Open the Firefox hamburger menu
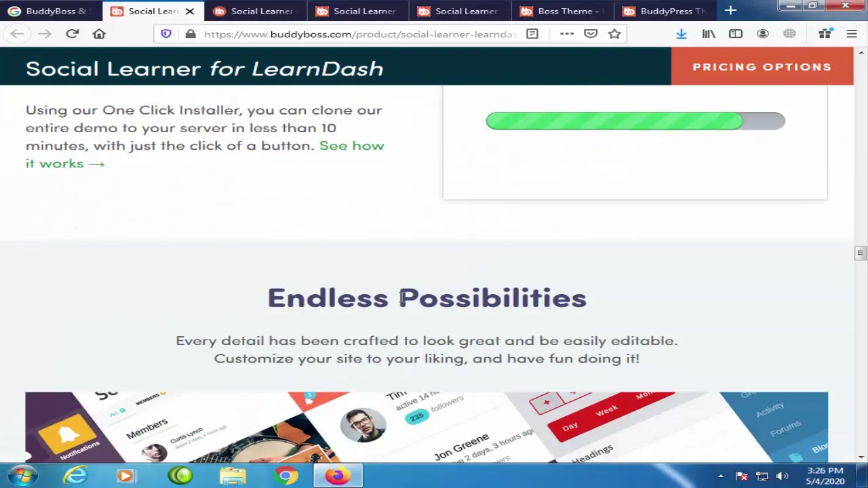 coord(852,34)
